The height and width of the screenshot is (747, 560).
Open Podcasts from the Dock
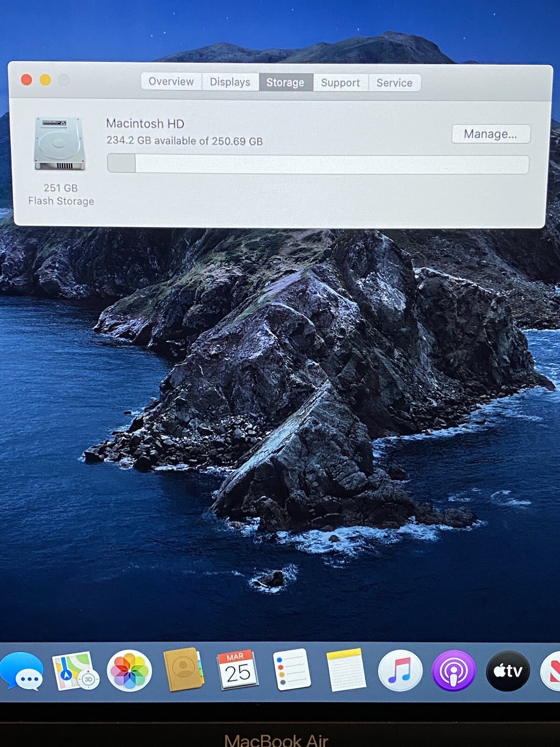(x=454, y=670)
